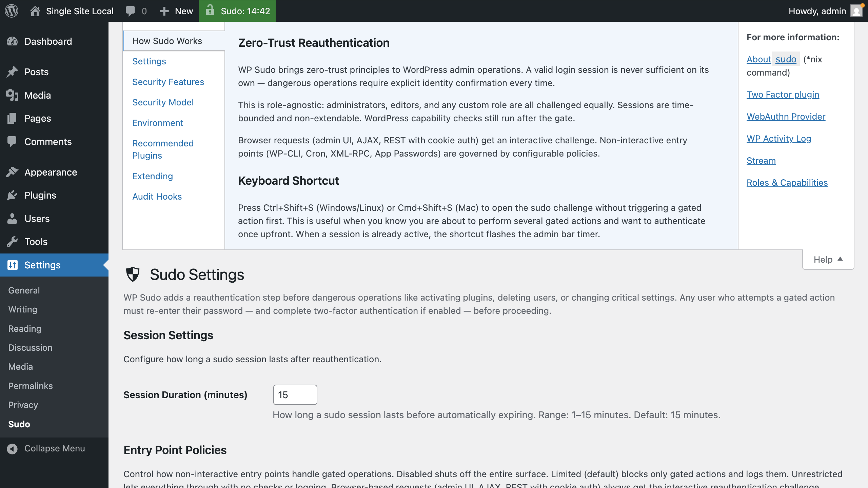Click the Collapse Menu arrow icon
Screen dimensions: 868x488
pyautogui.click(x=12, y=449)
